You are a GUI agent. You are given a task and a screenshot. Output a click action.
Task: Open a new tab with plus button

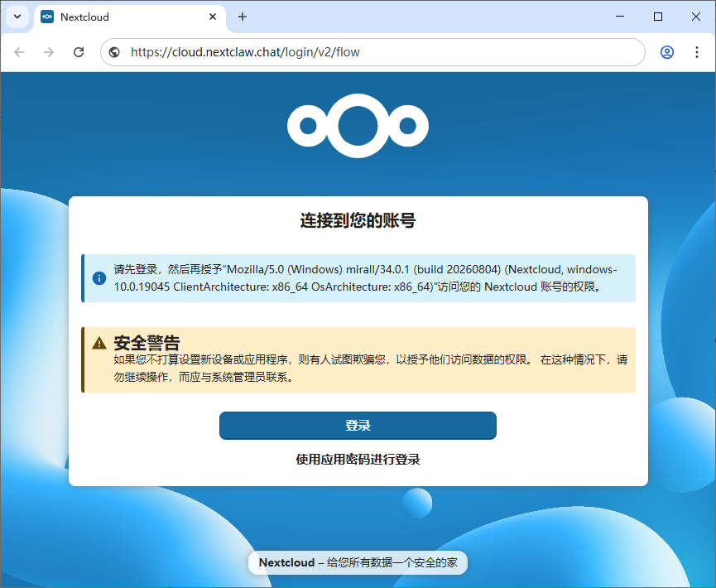tap(243, 17)
